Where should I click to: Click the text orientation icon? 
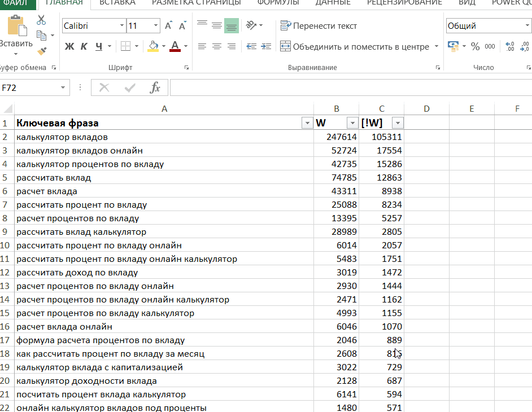coord(251,25)
